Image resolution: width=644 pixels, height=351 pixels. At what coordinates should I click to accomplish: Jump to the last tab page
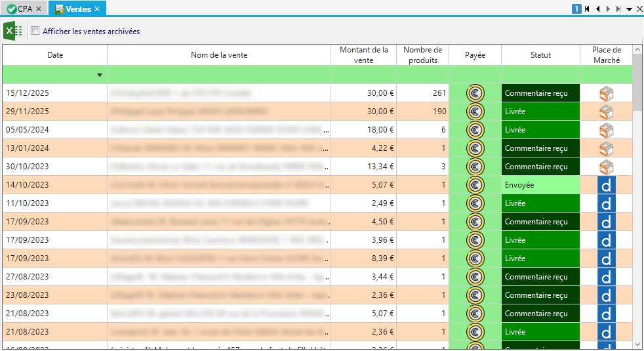[618, 9]
